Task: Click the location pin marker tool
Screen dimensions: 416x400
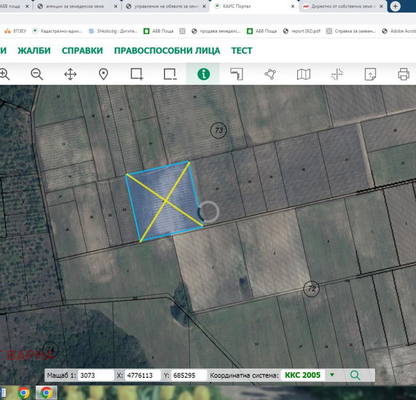Action: click(104, 74)
